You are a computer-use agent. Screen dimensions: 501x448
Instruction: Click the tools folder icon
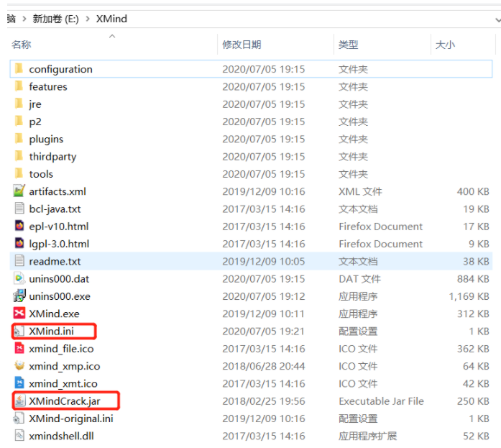point(19,173)
